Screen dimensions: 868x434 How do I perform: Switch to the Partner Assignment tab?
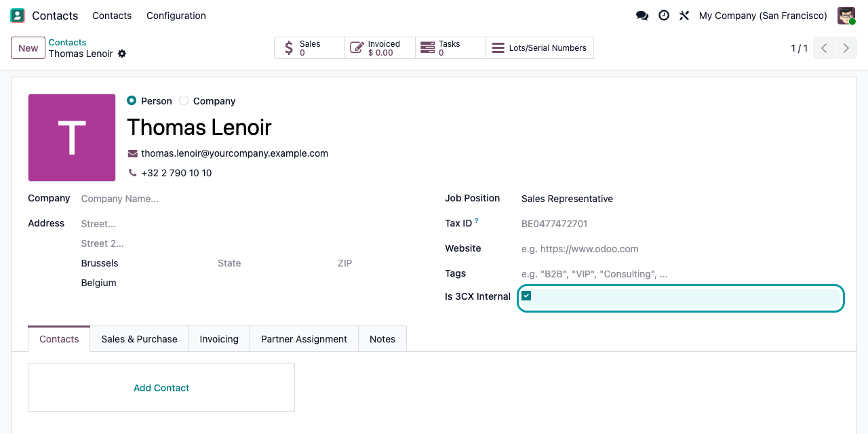pos(304,339)
